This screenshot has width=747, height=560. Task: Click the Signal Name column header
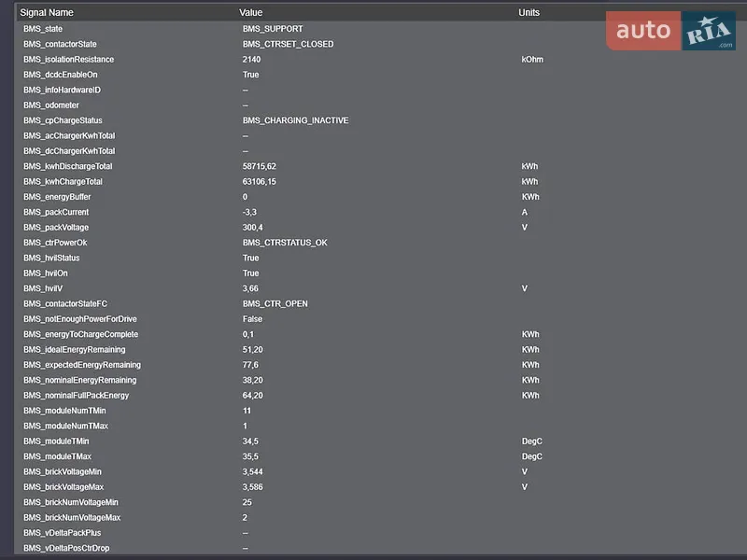click(47, 13)
